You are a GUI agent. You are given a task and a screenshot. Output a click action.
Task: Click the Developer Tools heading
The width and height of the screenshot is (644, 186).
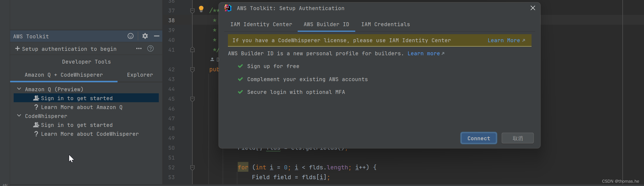click(x=86, y=62)
